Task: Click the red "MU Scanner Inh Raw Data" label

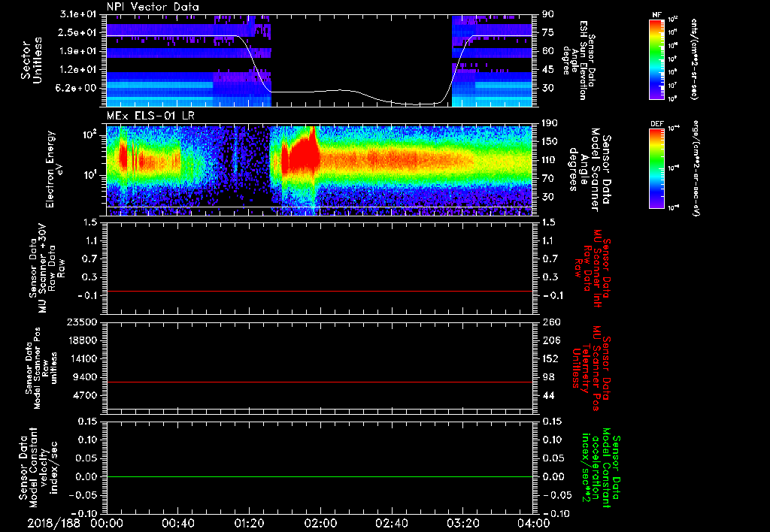Action: tap(593, 268)
